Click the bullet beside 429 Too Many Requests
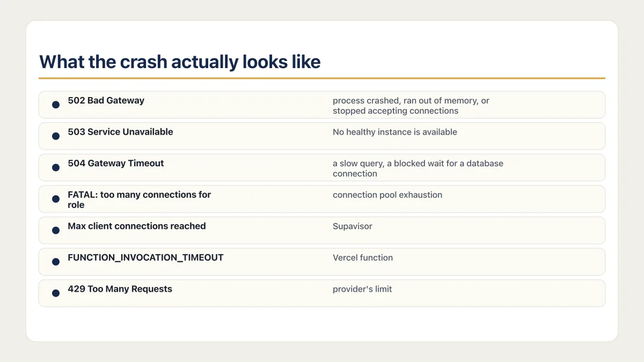 (56, 293)
